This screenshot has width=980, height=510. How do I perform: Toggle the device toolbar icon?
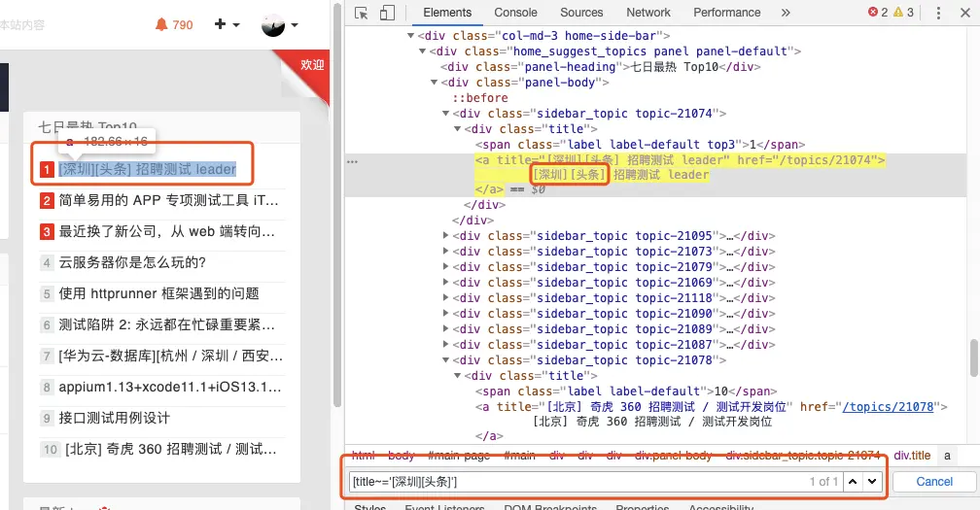pyautogui.click(x=388, y=13)
